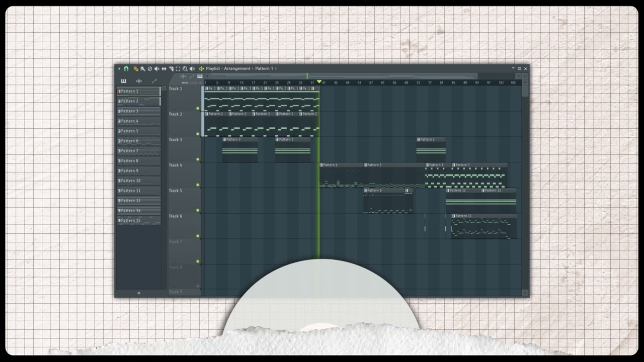Select the Draw pencil tool

pyautogui.click(x=136, y=68)
